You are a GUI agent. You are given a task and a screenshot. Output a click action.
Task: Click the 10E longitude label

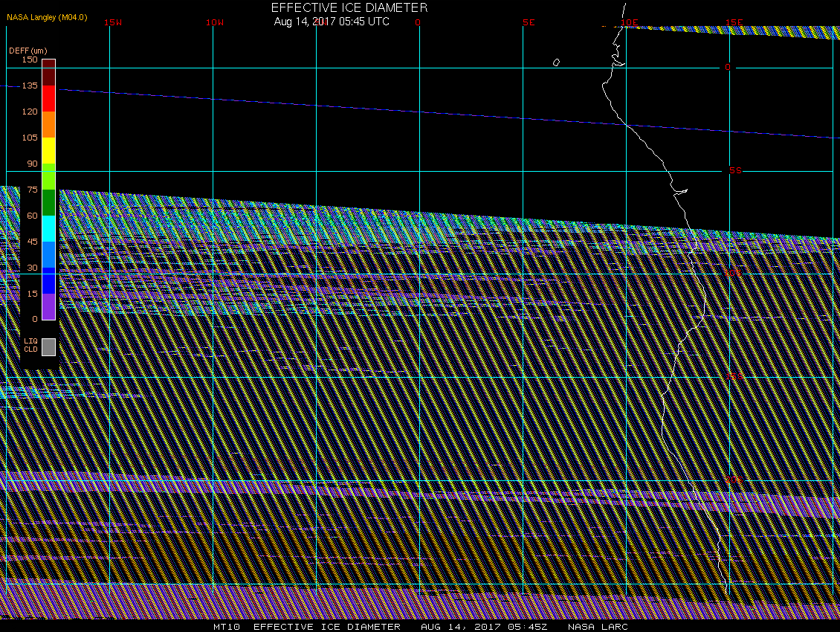pyautogui.click(x=630, y=22)
